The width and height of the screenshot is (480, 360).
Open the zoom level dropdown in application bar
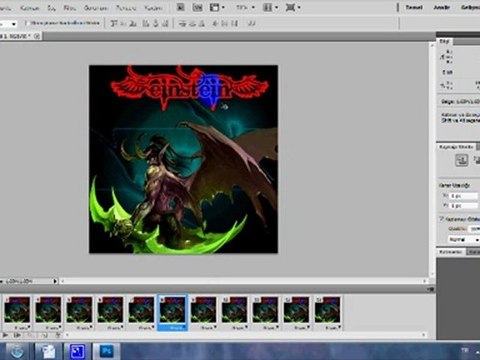click(253, 7)
